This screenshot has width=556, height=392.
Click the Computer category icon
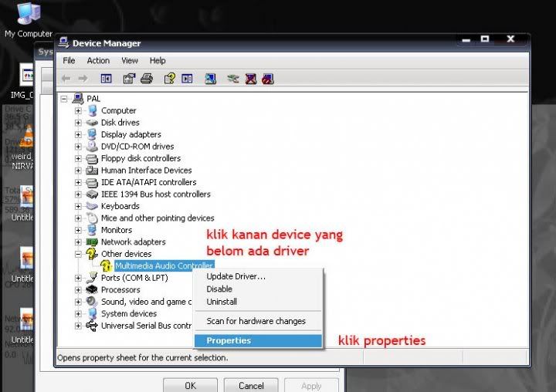[92, 110]
